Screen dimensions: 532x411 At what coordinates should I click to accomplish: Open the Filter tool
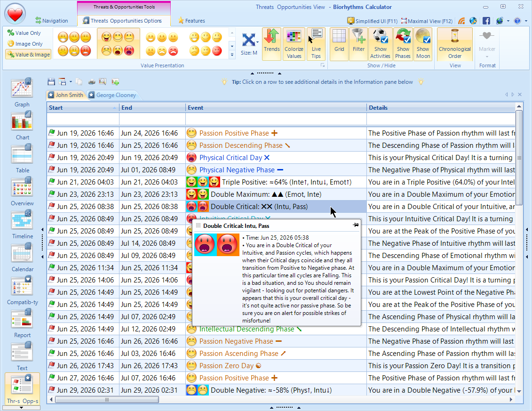coord(358,44)
